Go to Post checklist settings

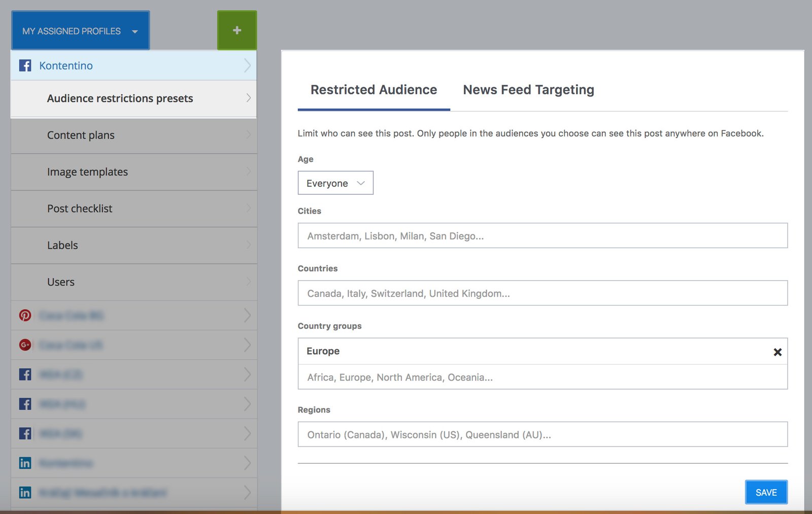pyautogui.click(x=80, y=209)
